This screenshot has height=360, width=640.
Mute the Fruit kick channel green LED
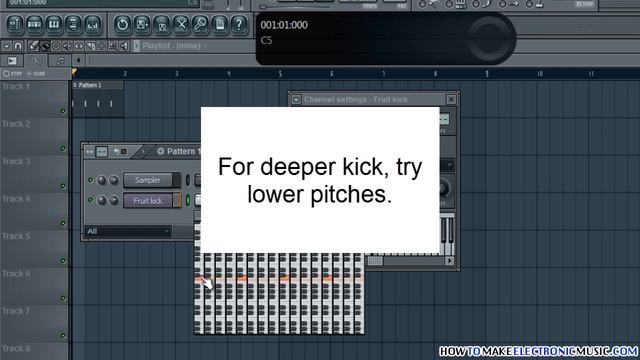point(91,200)
